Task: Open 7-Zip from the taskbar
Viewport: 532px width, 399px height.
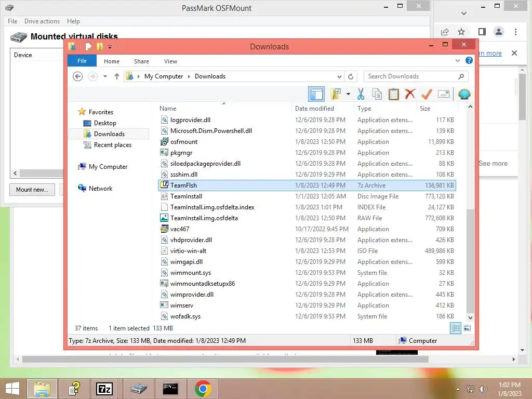Action: point(104,389)
